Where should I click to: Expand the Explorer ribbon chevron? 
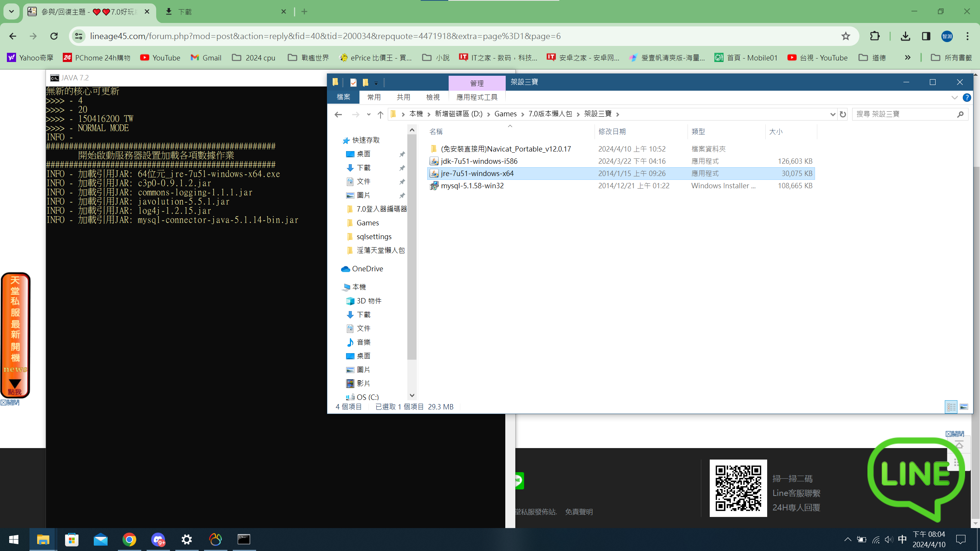[954, 98]
